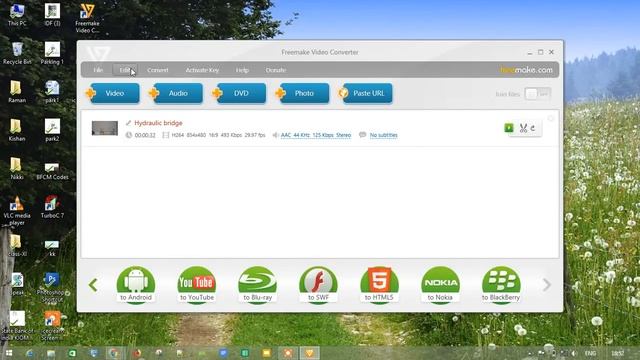Select the to SWF Flash output

318,285
